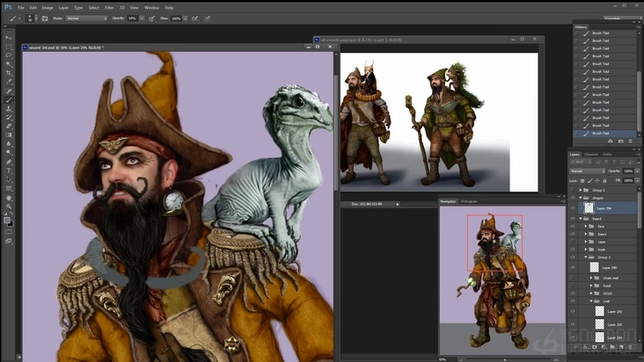Hide the dragon group
Viewport: 644px width, 362px height.
tap(573, 198)
